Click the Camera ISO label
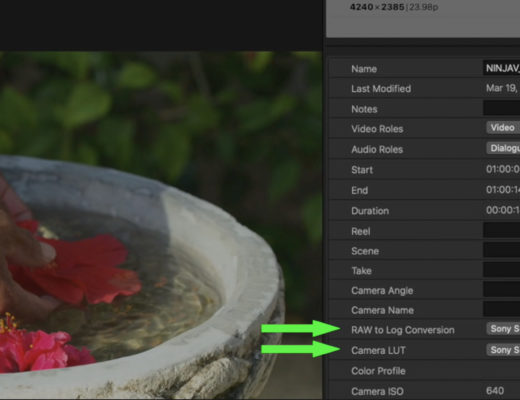520x400 pixels. coord(377,391)
